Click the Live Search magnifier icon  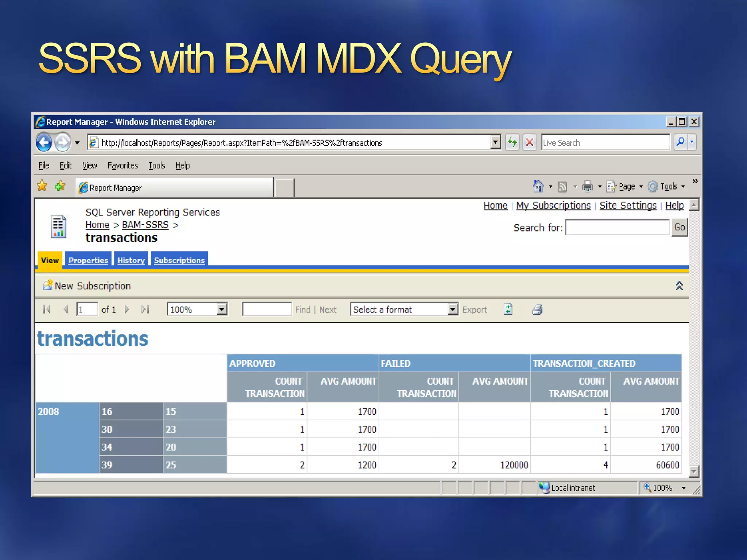click(680, 142)
